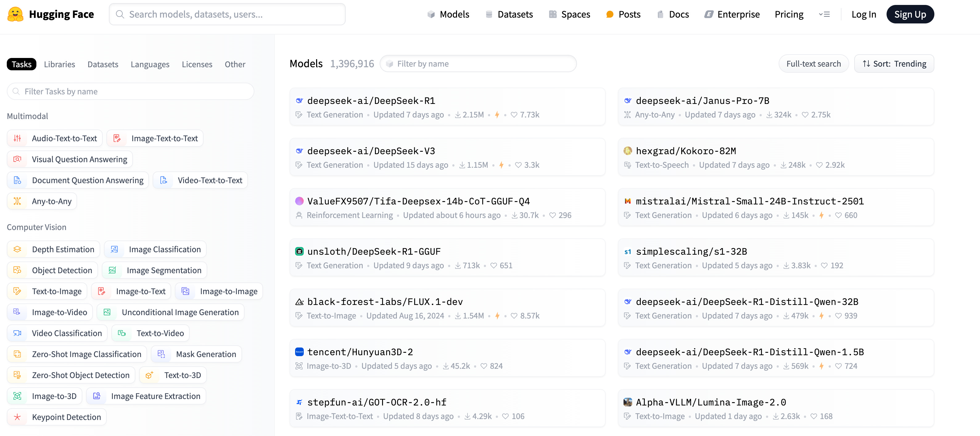Click the Image Classification icon
Image resolution: width=980 pixels, height=436 pixels.
click(x=114, y=249)
